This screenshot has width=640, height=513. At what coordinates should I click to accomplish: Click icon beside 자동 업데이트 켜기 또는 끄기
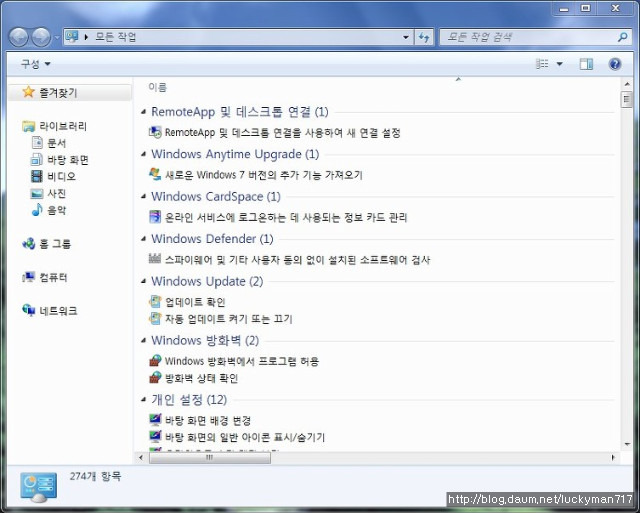click(x=155, y=318)
